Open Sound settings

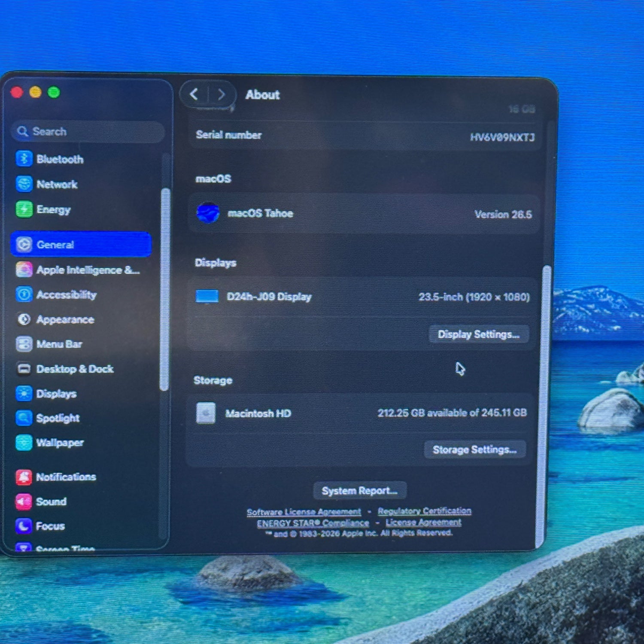pos(82,501)
